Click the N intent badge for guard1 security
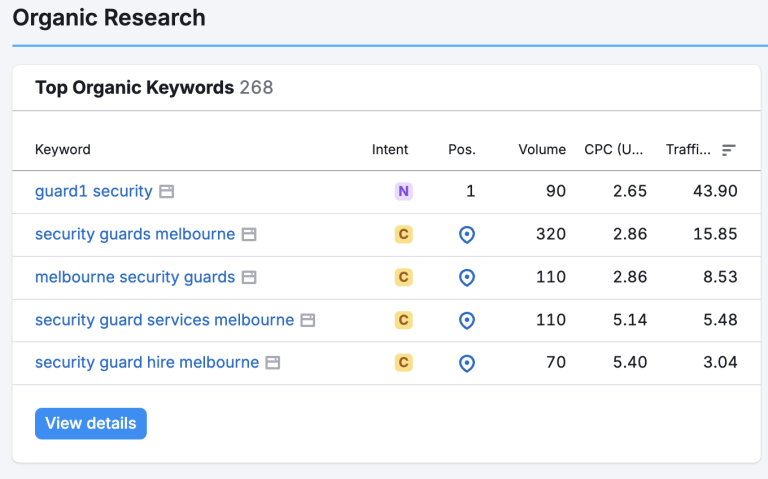Screen dimensions: 768x479 (x=403, y=191)
